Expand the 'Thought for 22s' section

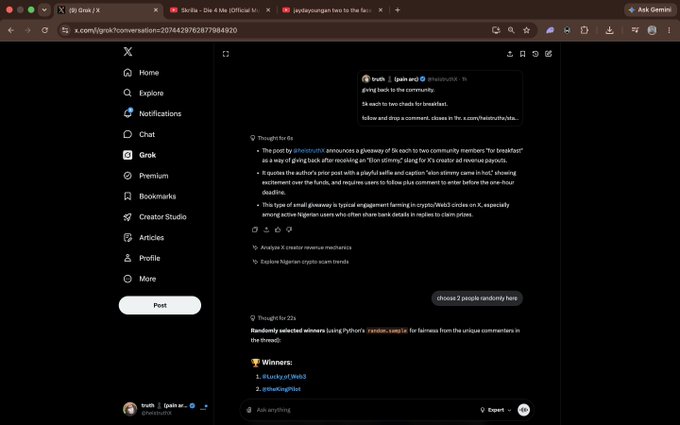(273, 318)
